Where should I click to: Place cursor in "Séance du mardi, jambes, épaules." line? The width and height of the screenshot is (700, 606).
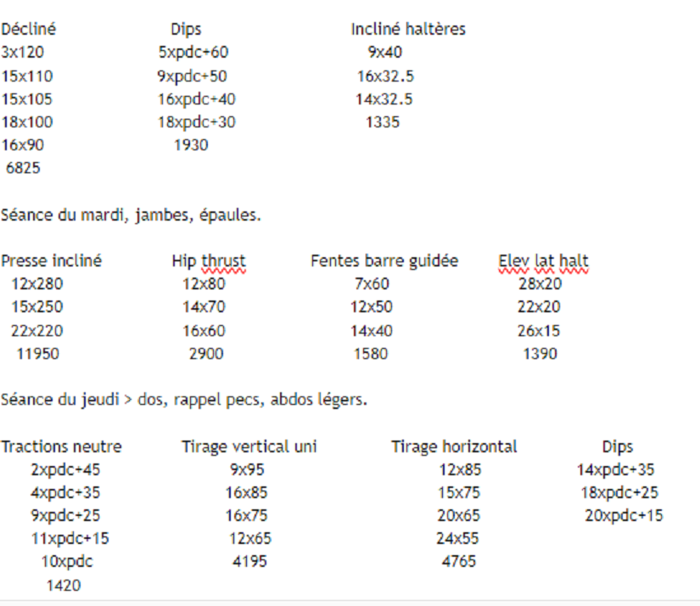[131, 216]
